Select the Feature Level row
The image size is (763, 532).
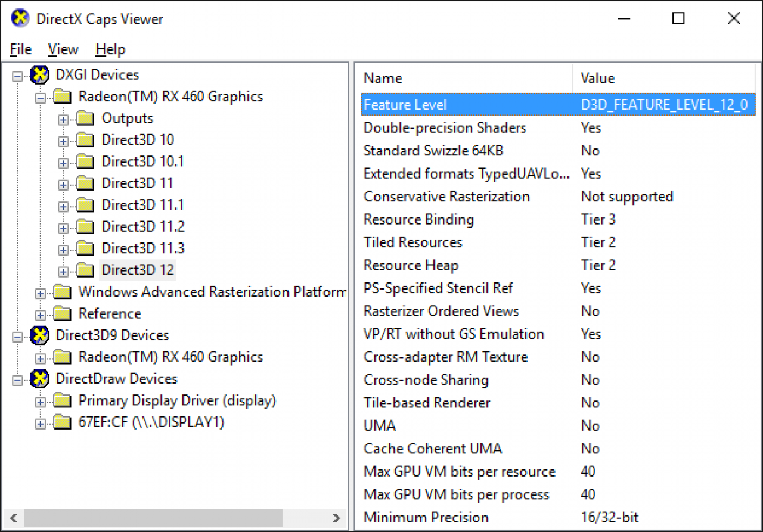(x=559, y=105)
